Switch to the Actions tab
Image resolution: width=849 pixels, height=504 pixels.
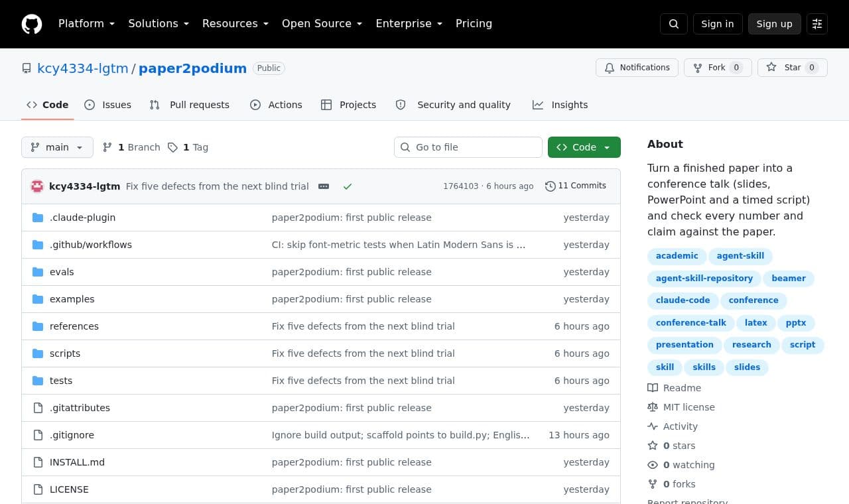[276, 105]
